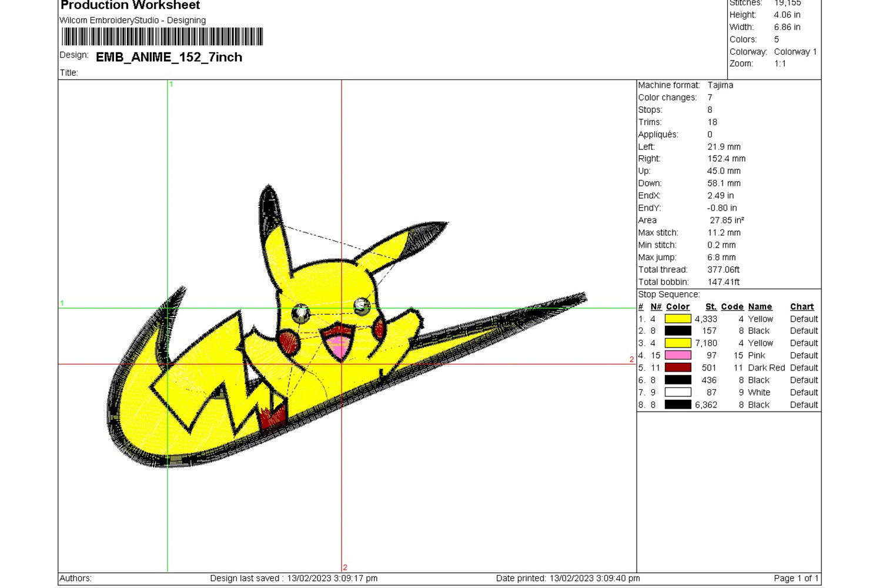Viewport: 883px width, 588px height.
Task: Click the White color name
Action: pyautogui.click(x=759, y=392)
